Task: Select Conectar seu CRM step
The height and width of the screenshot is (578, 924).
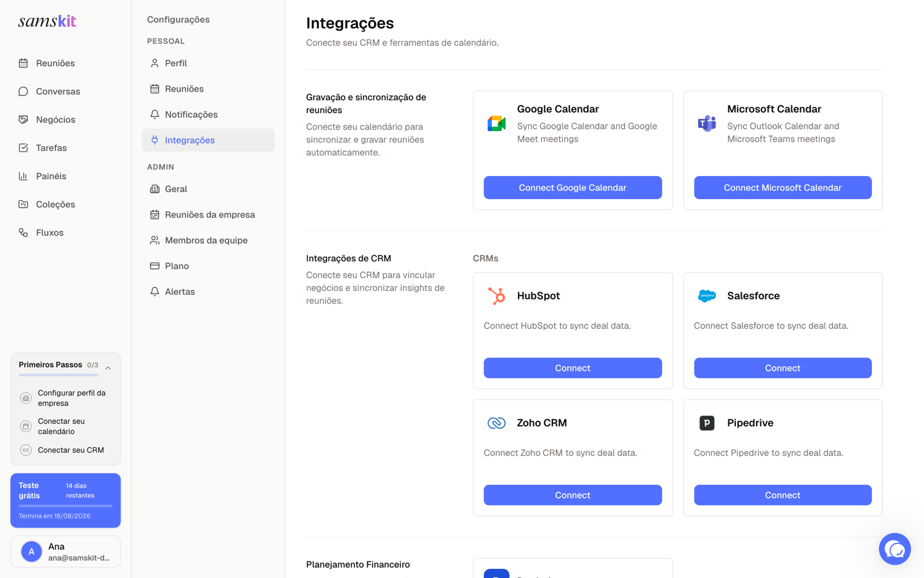Action: [65, 450]
